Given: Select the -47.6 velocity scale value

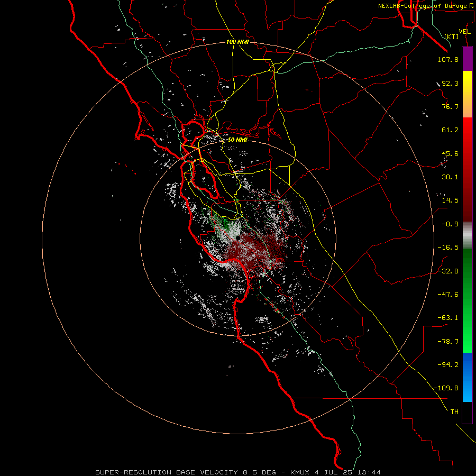Looking at the screenshot, I should (x=448, y=295).
